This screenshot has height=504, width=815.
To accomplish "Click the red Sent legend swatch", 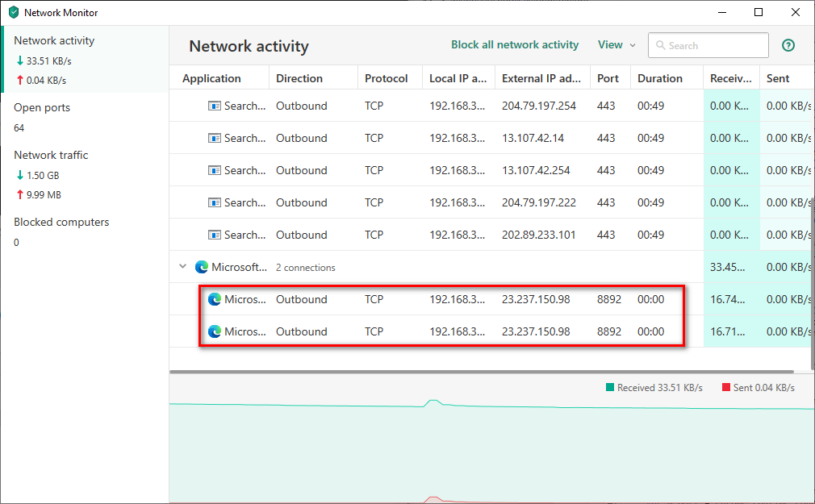I will [x=725, y=388].
